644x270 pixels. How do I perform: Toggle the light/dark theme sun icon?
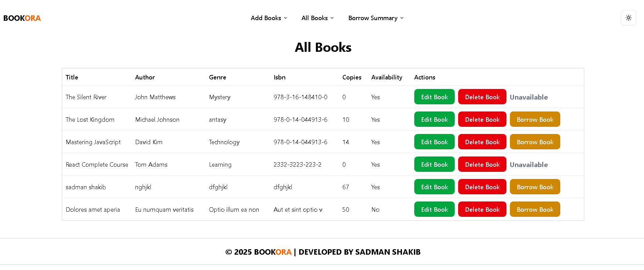tap(628, 18)
